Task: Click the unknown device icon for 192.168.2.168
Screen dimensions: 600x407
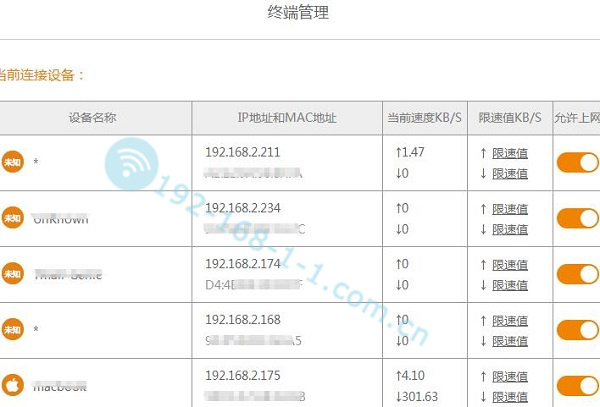Action: [x=12, y=330]
